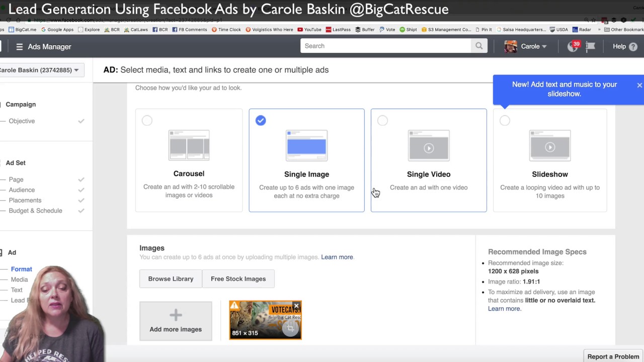
Task: Click Learn more in Image Specs
Action: click(x=504, y=309)
